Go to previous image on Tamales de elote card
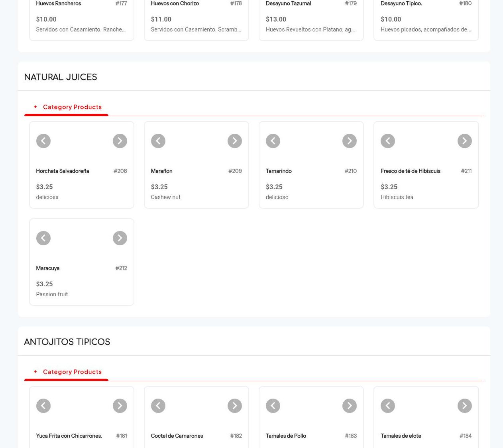Screen dimensions: 503x448 tap(387, 406)
